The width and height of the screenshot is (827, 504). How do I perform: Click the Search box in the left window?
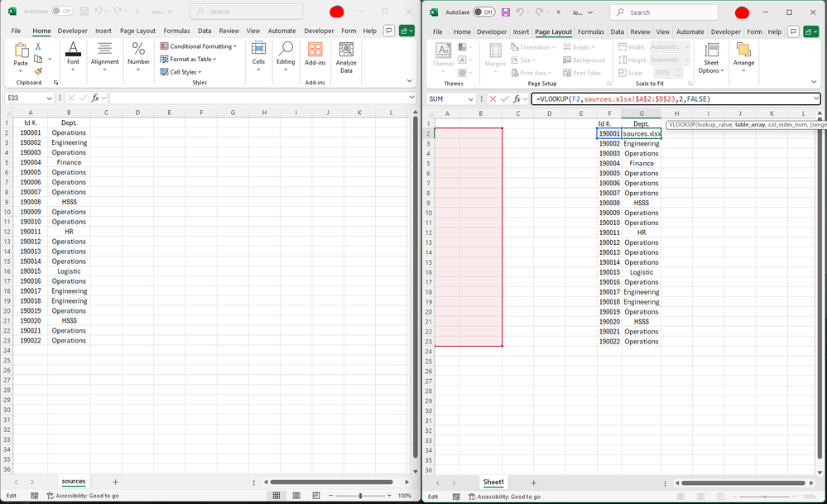(246, 11)
